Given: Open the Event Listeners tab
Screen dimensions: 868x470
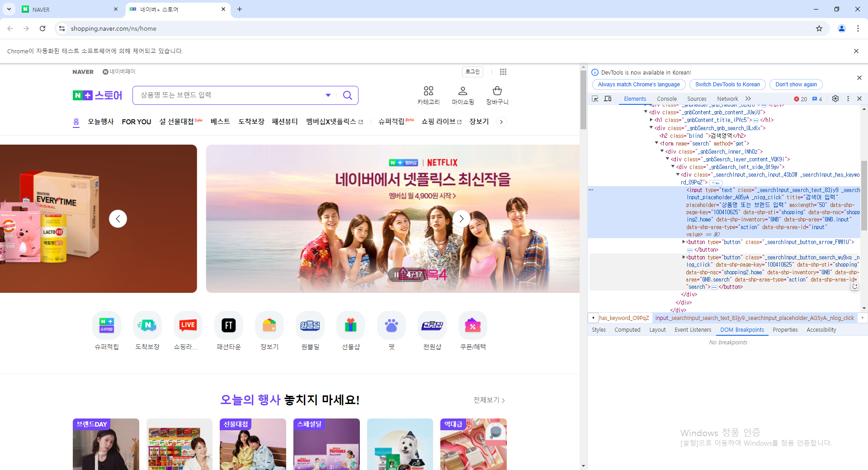Looking at the screenshot, I should pos(693,330).
